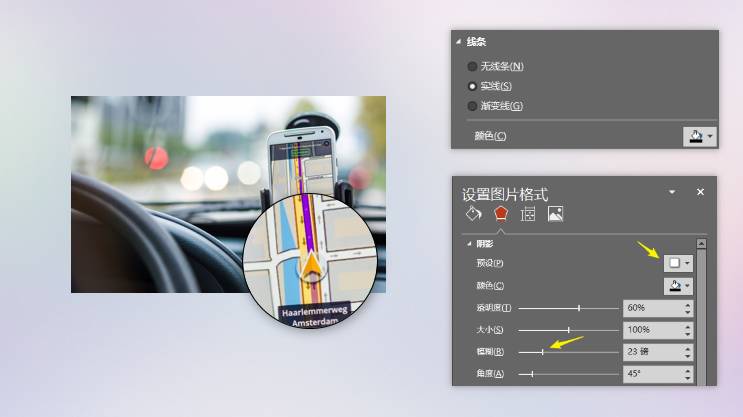Select the circular magnified map picture
Viewport: 743px width, 417px height.
pos(310,260)
